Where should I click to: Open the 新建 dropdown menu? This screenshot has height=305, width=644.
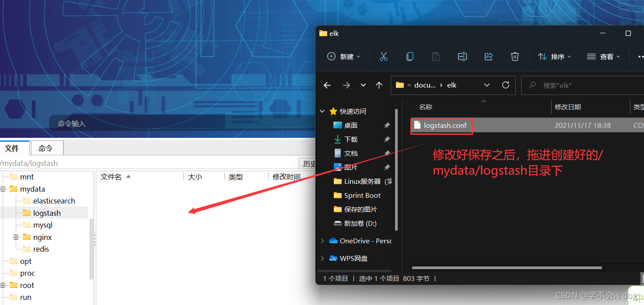point(344,56)
